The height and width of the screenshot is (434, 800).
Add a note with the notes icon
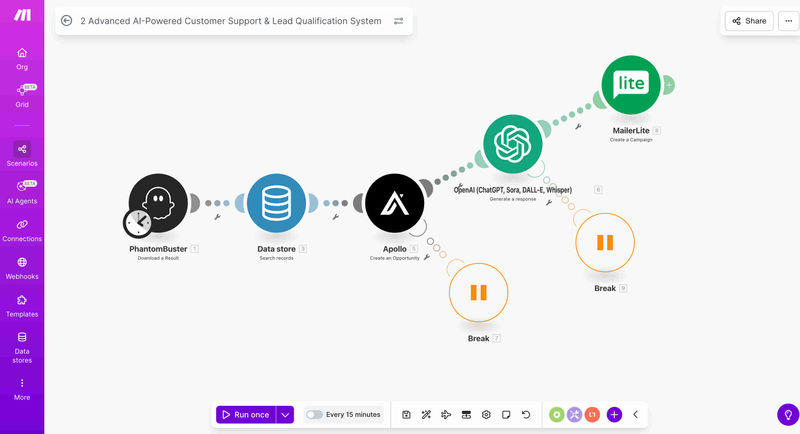[506, 415]
